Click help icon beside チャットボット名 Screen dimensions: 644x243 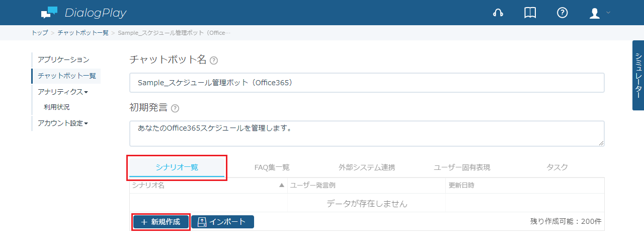pyautogui.click(x=214, y=60)
